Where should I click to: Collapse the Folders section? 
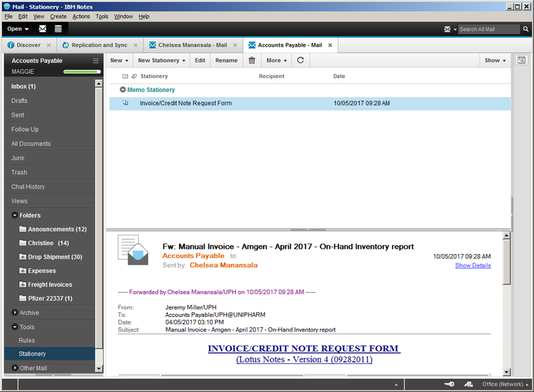[15, 215]
